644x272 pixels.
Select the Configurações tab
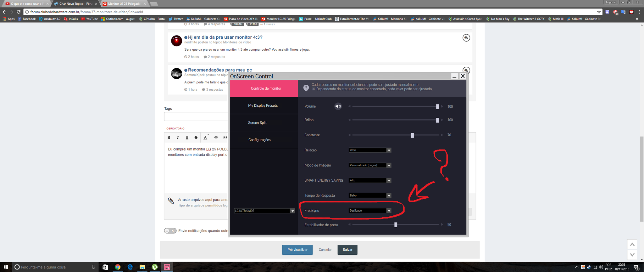coord(264,140)
